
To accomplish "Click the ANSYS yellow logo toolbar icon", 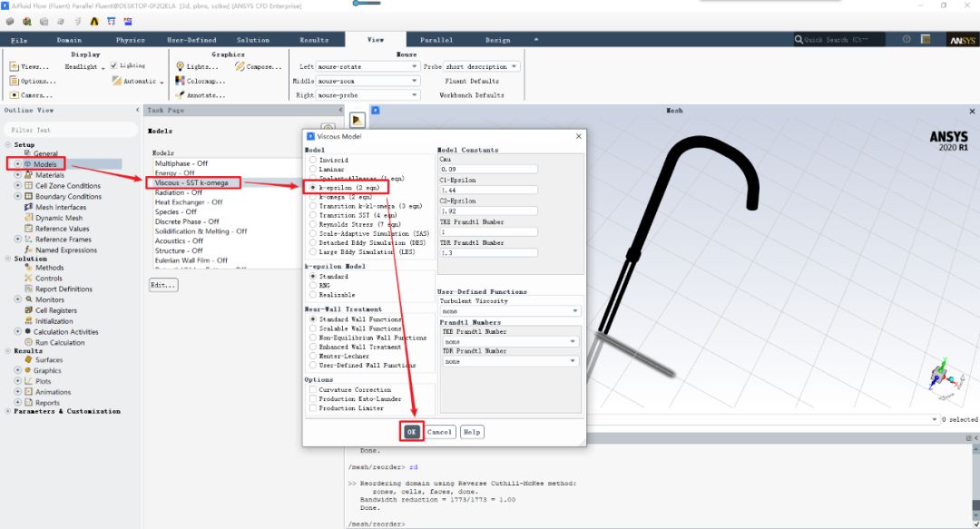I will pos(94,21).
